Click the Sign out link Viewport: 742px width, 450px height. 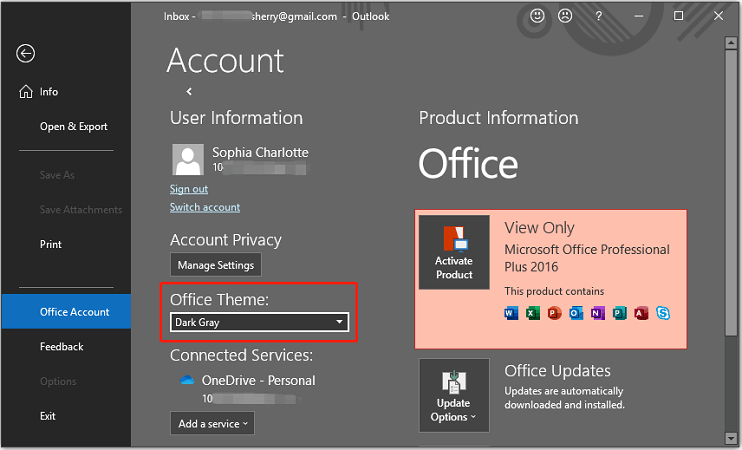click(189, 189)
